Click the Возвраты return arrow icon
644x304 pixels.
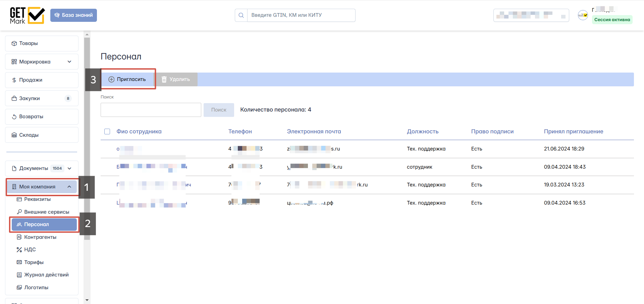click(x=14, y=117)
